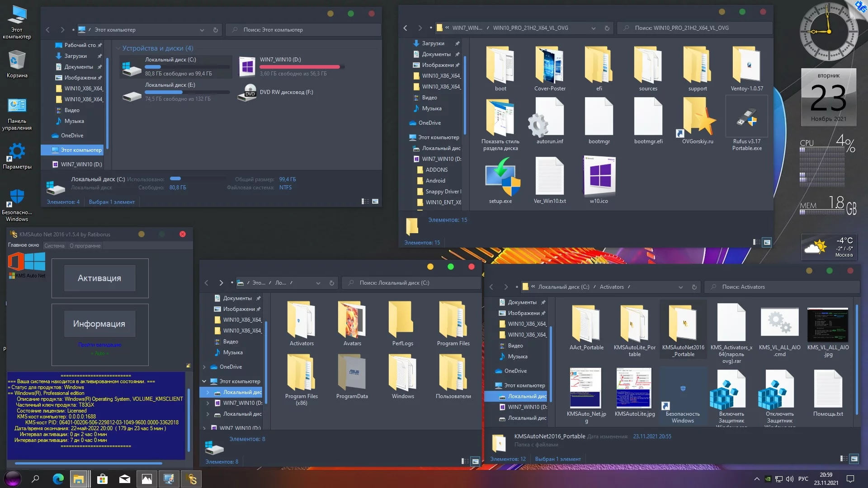Switch to details view in WIN10_PRO window
The height and width of the screenshot is (488, 868).
pyautogui.click(x=756, y=242)
